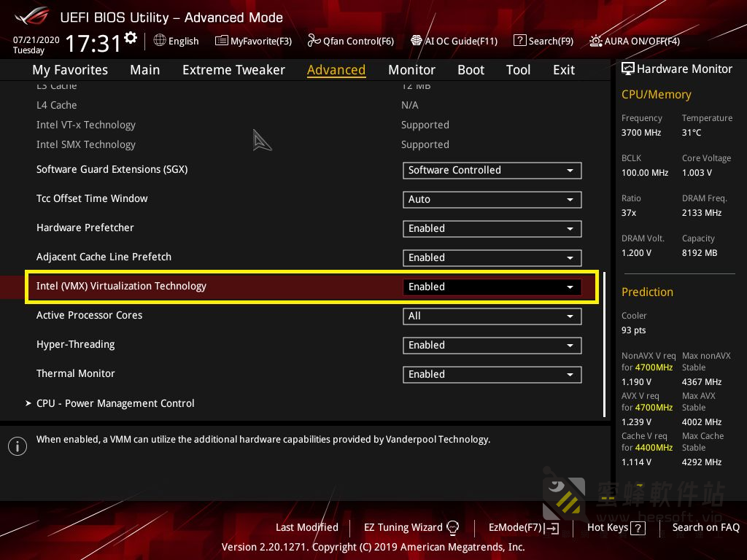Click the Hardware Monitor screen icon
747x560 pixels.
pos(628,69)
